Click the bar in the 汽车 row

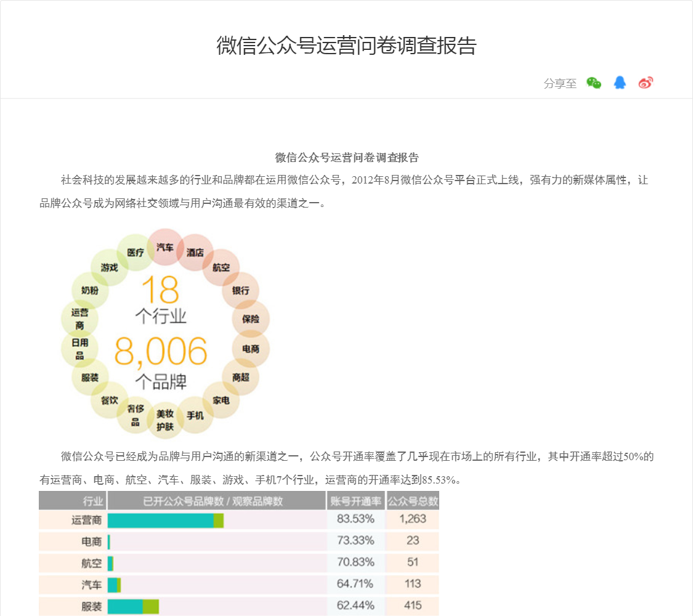click(114, 585)
